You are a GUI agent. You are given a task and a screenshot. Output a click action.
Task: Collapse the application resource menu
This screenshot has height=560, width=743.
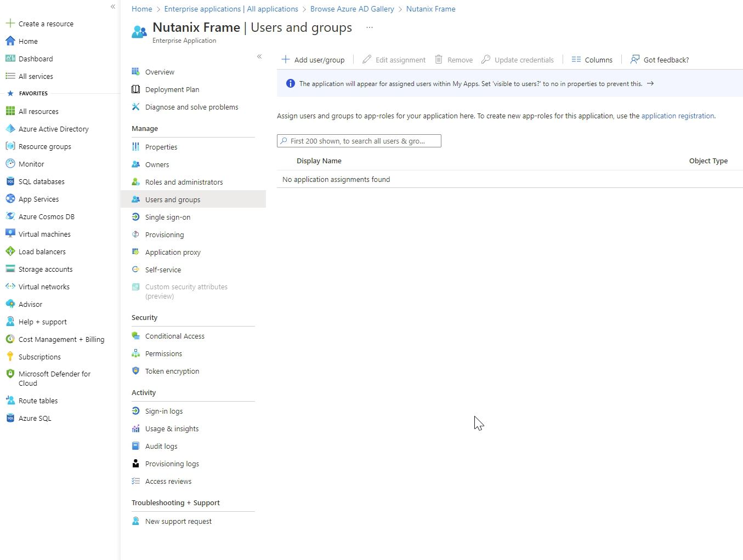click(x=259, y=56)
